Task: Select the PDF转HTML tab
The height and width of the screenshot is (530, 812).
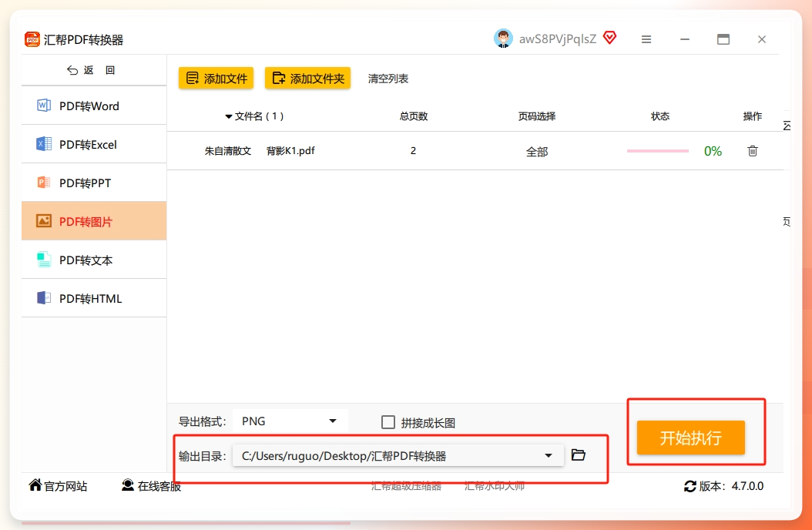Action: (94, 298)
